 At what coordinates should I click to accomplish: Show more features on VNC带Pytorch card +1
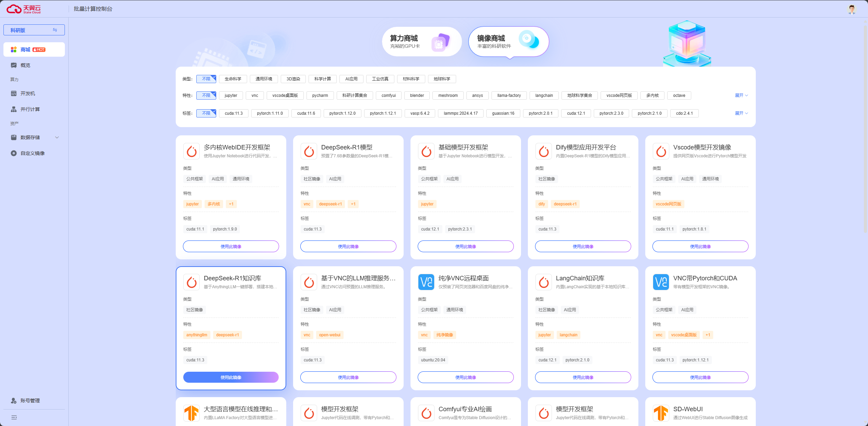(x=708, y=335)
